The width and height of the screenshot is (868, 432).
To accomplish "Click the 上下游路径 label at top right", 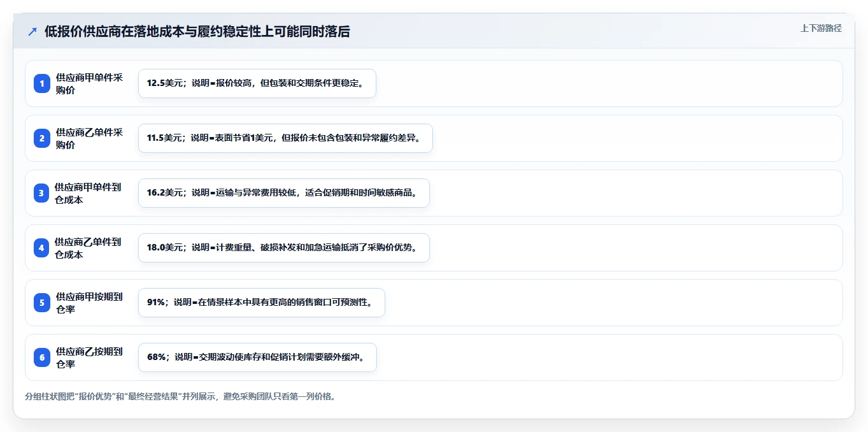I will click(x=821, y=28).
